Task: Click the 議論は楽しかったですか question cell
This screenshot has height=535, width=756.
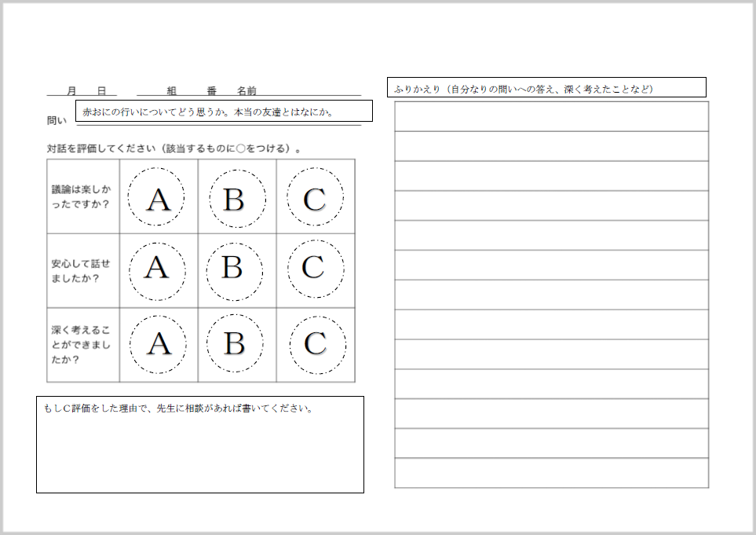Action: 83,197
